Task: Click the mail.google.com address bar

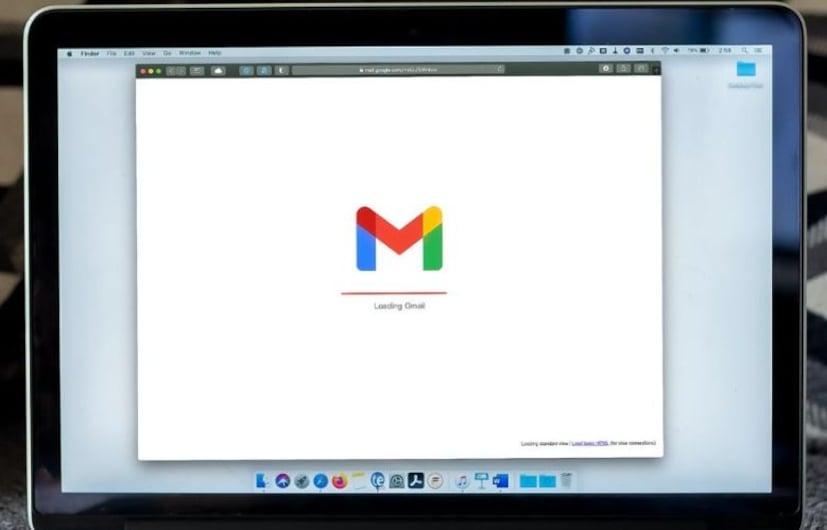Action: (x=398, y=70)
